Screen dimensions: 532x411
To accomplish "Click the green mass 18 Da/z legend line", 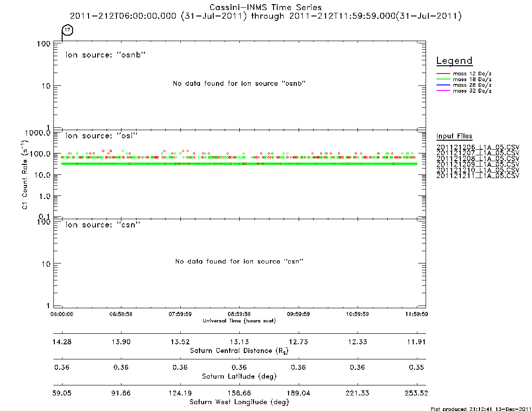I will 443,79.
